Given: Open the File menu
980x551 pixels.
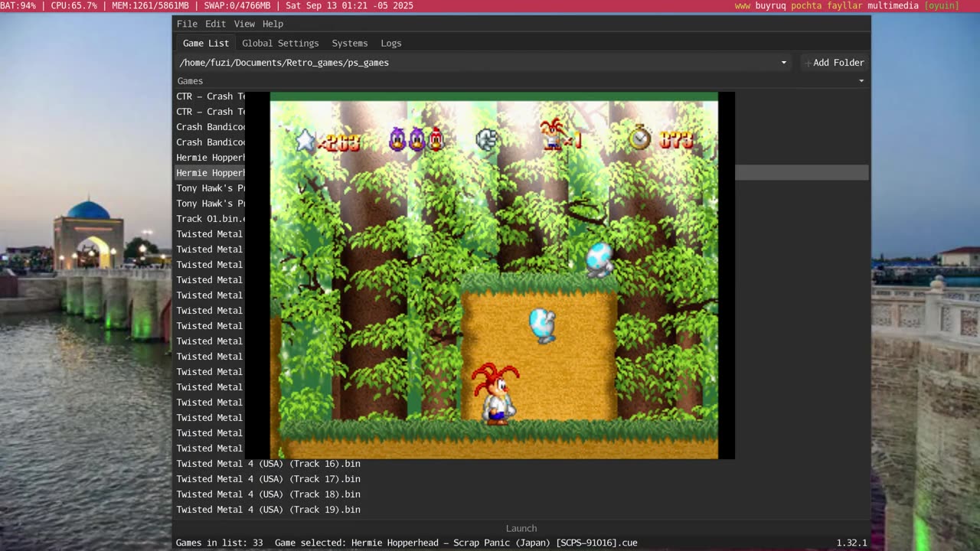Looking at the screenshot, I should pos(187,24).
